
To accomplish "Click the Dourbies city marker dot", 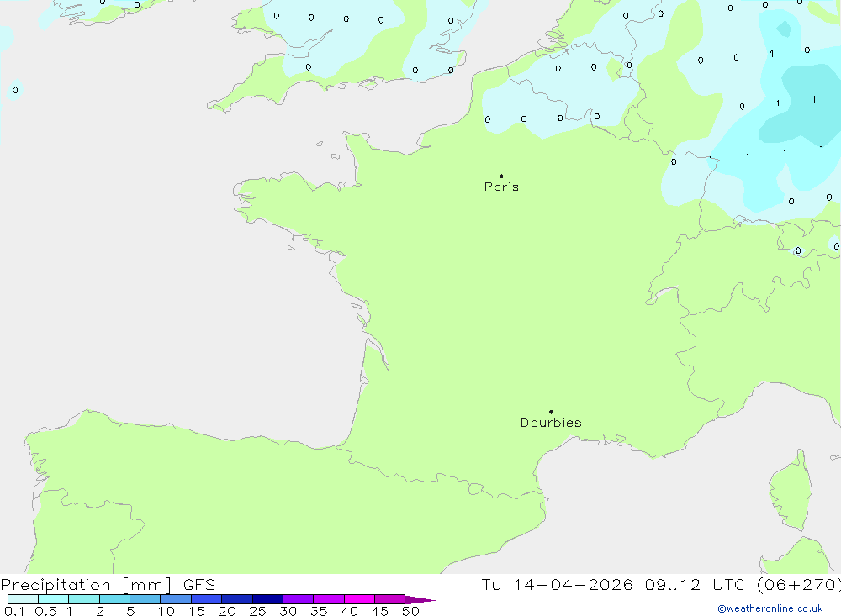I will pos(551,412).
